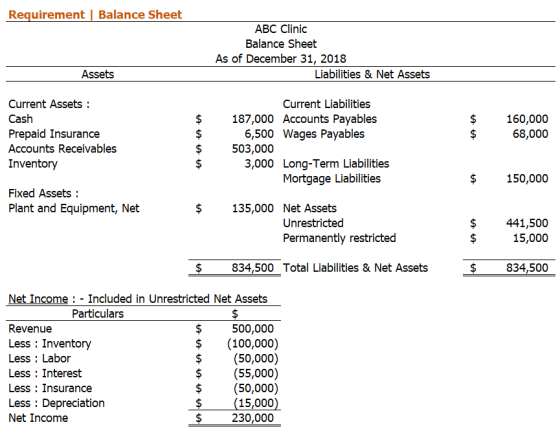Click 'Total Liabilities & Net Assets' label
560x431 pixels.
pyautogui.click(x=355, y=268)
